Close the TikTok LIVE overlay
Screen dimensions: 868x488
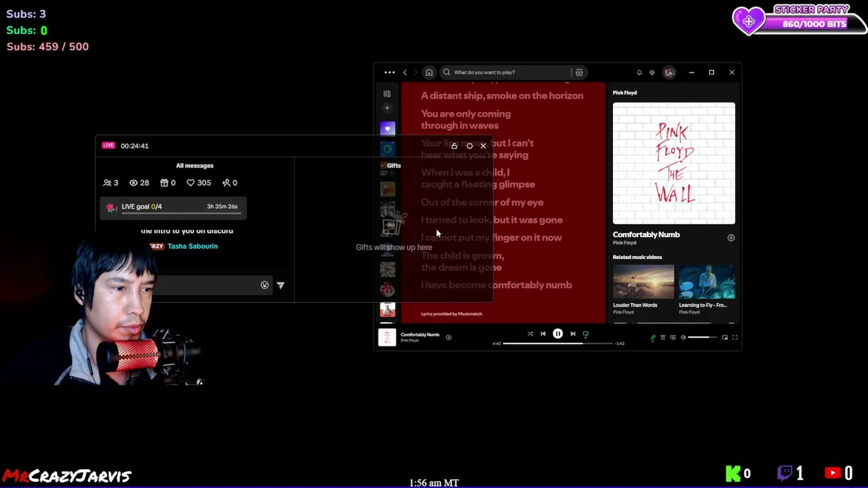coord(484,146)
